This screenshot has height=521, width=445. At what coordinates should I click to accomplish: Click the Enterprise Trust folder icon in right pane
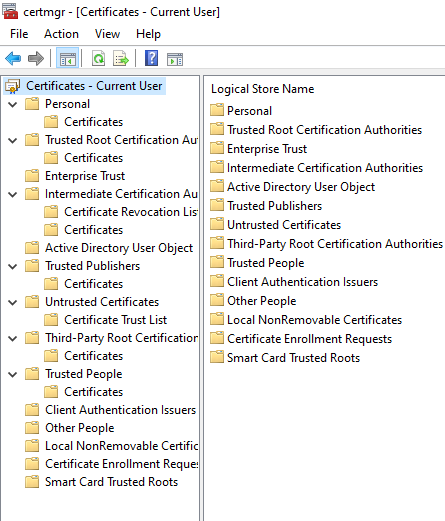point(217,148)
